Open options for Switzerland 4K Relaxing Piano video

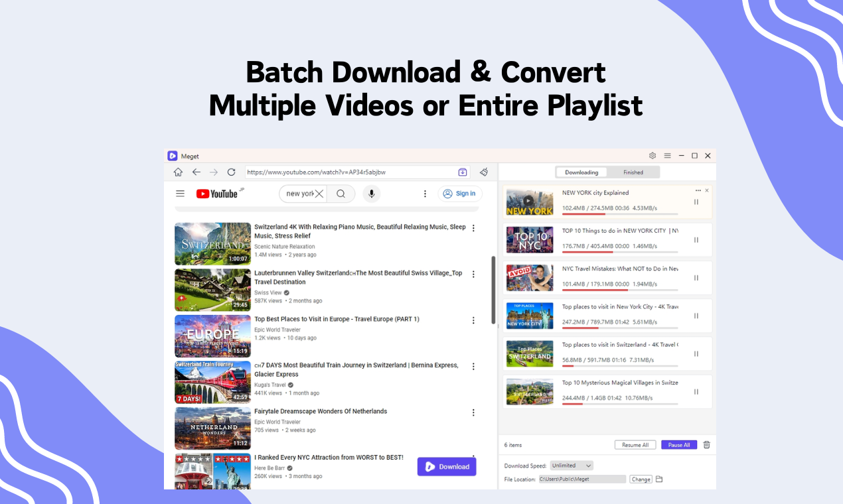tap(473, 228)
